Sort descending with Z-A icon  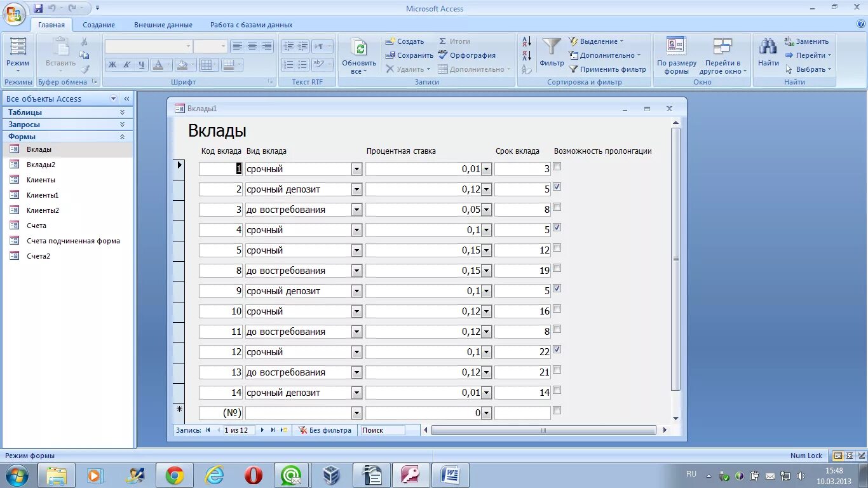click(x=527, y=55)
